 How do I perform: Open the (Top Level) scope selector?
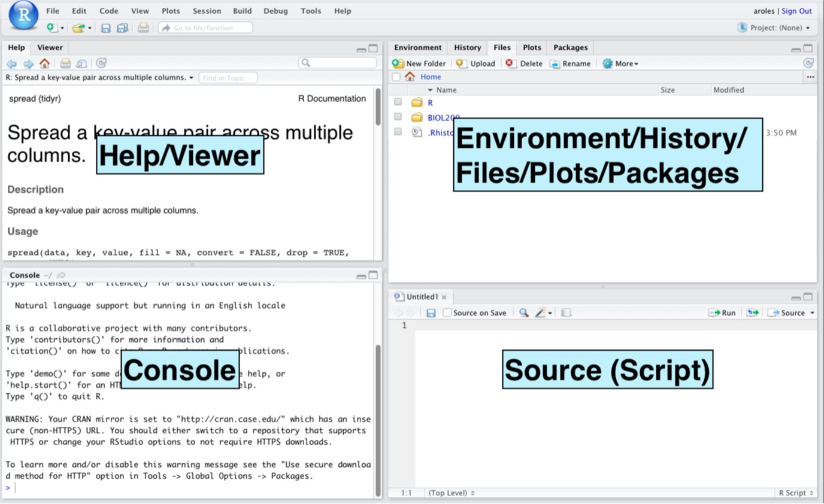click(x=452, y=493)
